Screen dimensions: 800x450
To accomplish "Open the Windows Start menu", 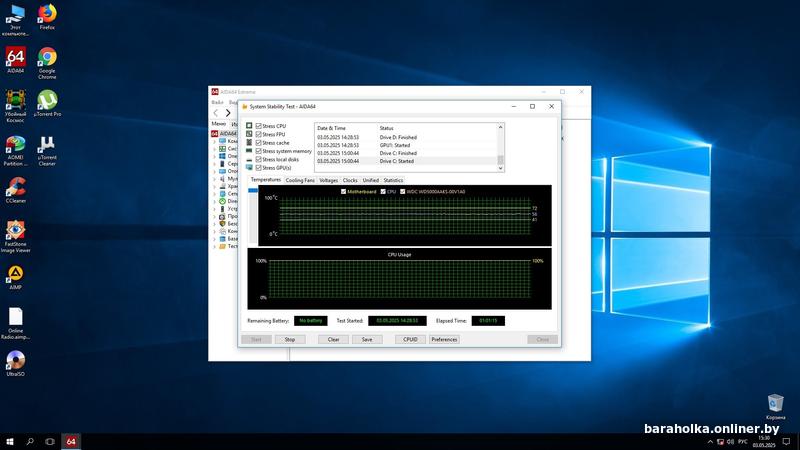I will [10, 441].
